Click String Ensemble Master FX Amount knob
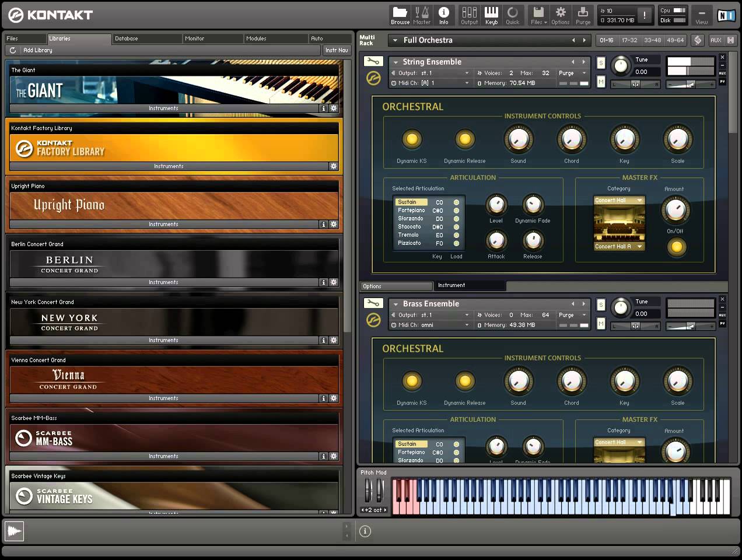Image resolution: width=742 pixels, height=560 pixels. coord(675,209)
